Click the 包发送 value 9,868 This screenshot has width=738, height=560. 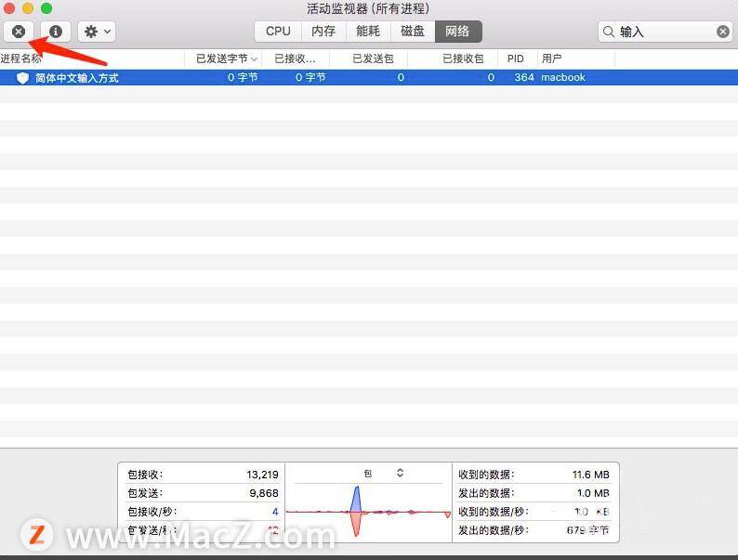click(x=264, y=493)
